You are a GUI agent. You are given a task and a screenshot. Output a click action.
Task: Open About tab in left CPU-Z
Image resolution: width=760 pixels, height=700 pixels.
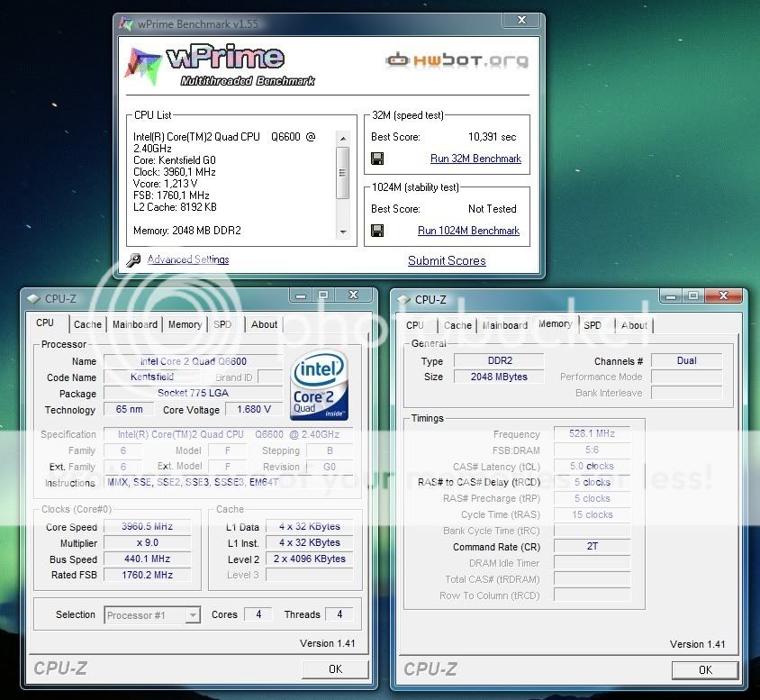(264, 324)
